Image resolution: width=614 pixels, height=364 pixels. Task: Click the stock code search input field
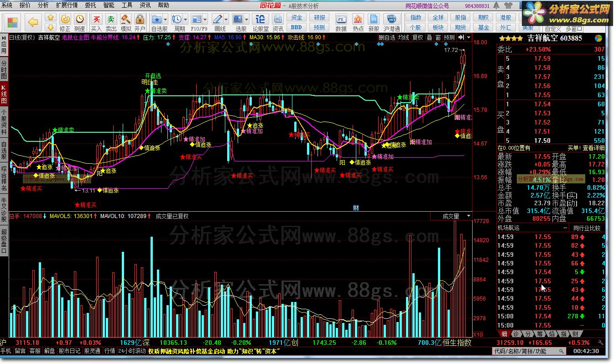pos(529,351)
